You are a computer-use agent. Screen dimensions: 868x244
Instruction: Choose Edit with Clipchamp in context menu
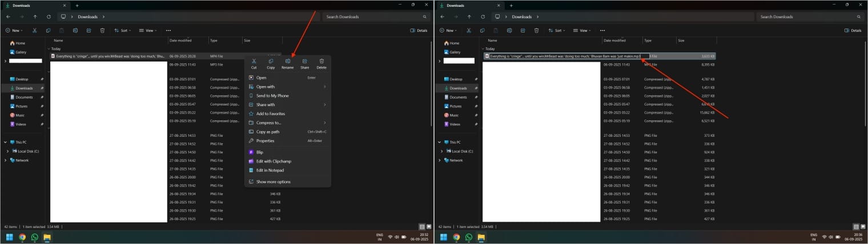point(287,161)
